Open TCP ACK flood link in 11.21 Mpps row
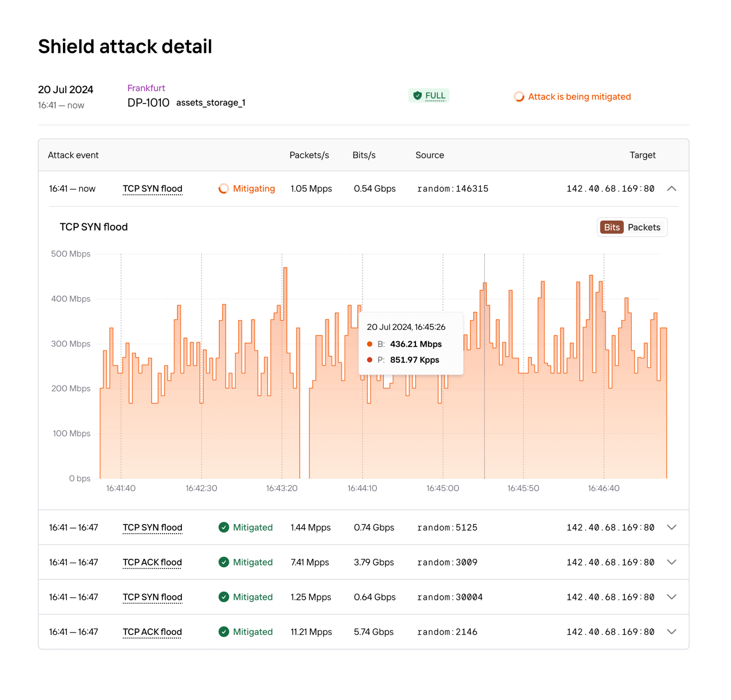This screenshot has width=731, height=700. click(152, 632)
